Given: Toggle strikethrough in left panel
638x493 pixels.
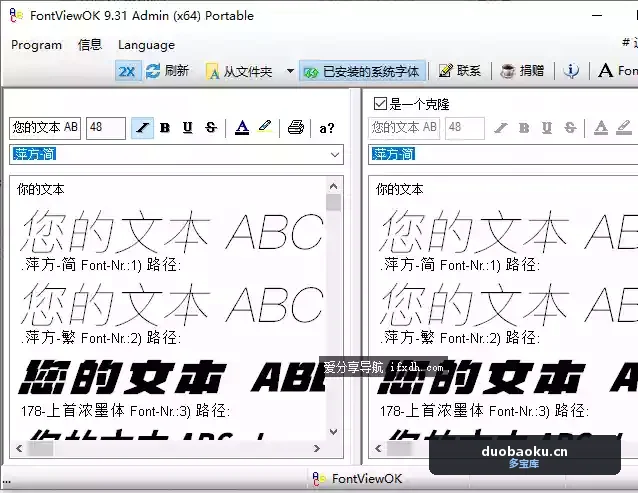Looking at the screenshot, I should pyautogui.click(x=211, y=128).
